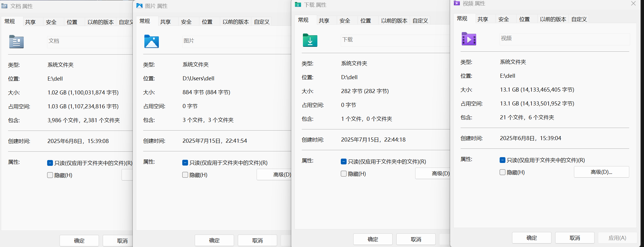Click the Videos folder icon in 视频 属性
The width and height of the screenshot is (644, 247).
click(x=469, y=39)
